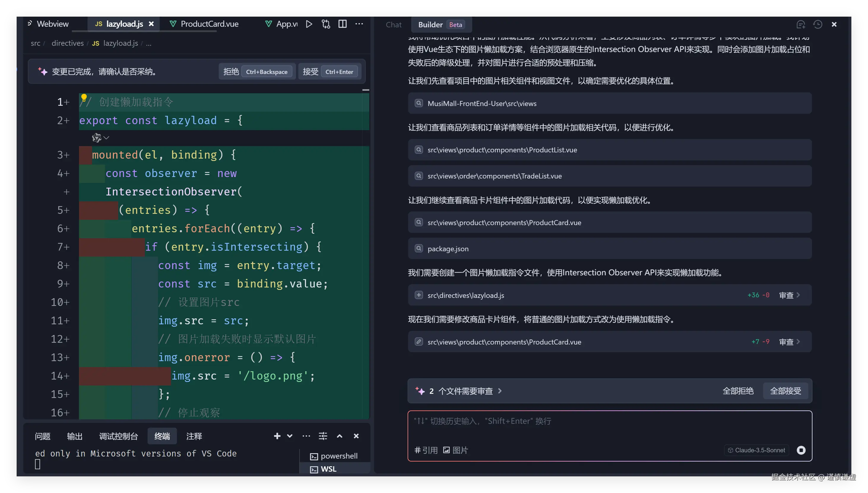The image size is (868, 493).
Task: Attach an image via 图片 button
Action: click(455, 450)
